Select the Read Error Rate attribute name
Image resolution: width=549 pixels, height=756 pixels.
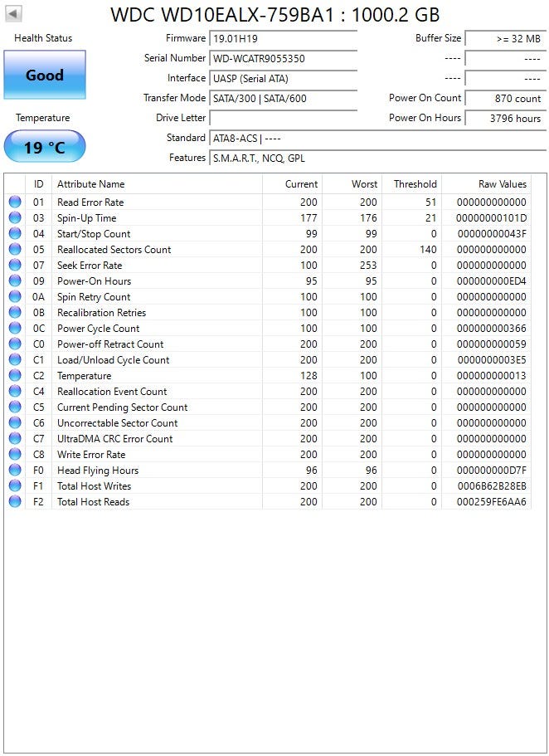pyautogui.click(x=90, y=202)
